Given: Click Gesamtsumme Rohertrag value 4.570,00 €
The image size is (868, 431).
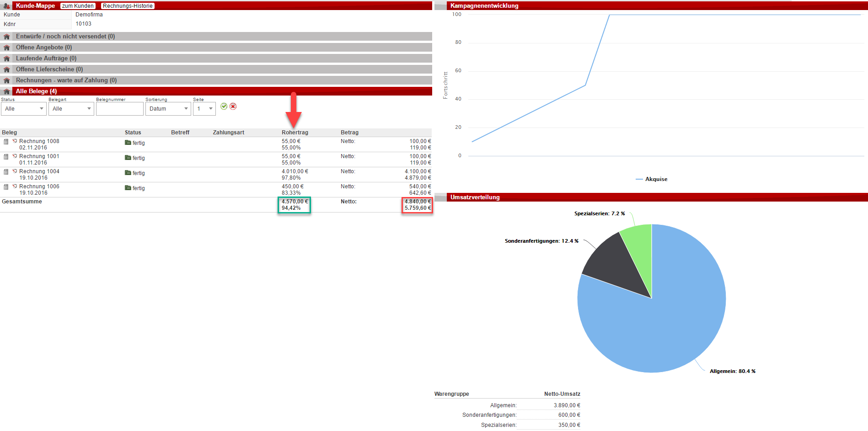Looking at the screenshot, I should [x=295, y=202].
